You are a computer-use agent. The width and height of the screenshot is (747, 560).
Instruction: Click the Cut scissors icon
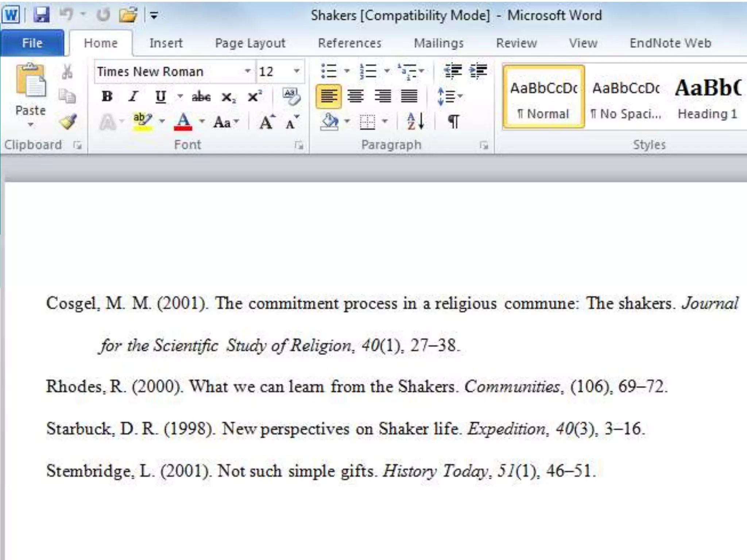pos(67,72)
